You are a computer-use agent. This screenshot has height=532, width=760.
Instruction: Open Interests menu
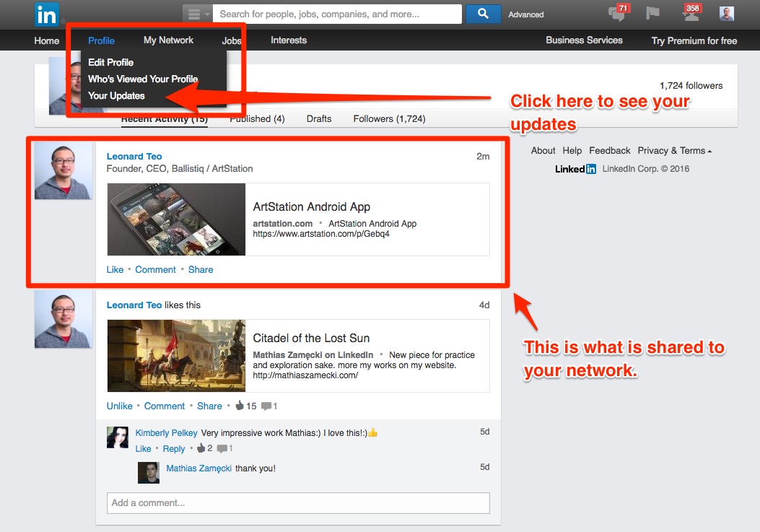(x=289, y=40)
